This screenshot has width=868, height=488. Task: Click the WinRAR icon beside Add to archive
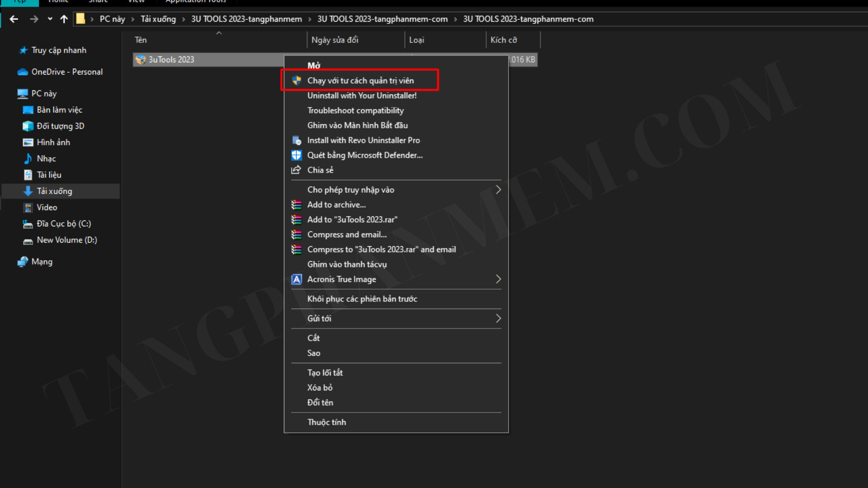pyautogui.click(x=297, y=205)
